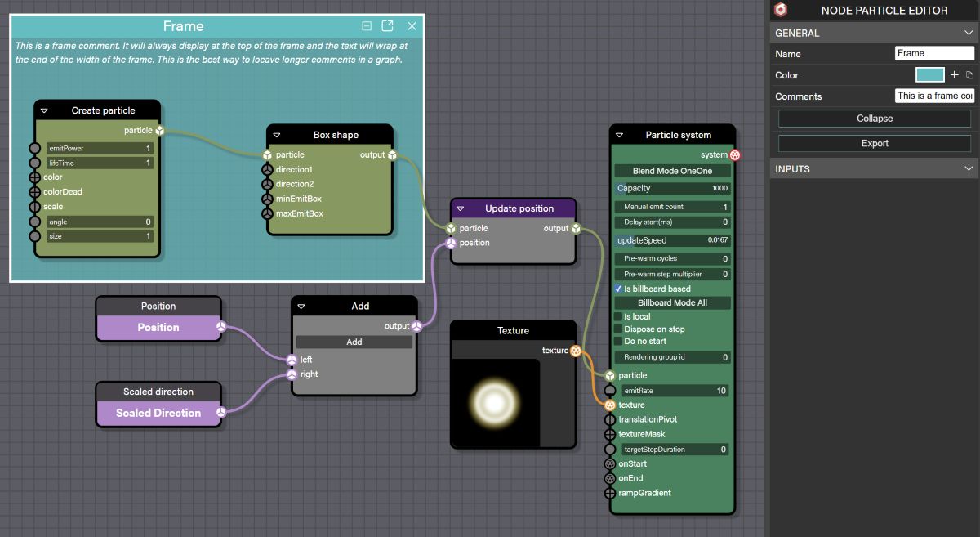Click the texture output port on Texture node
The height and width of the screenshot is (537, 980).
pyautogui.click(x=576, y=351)
